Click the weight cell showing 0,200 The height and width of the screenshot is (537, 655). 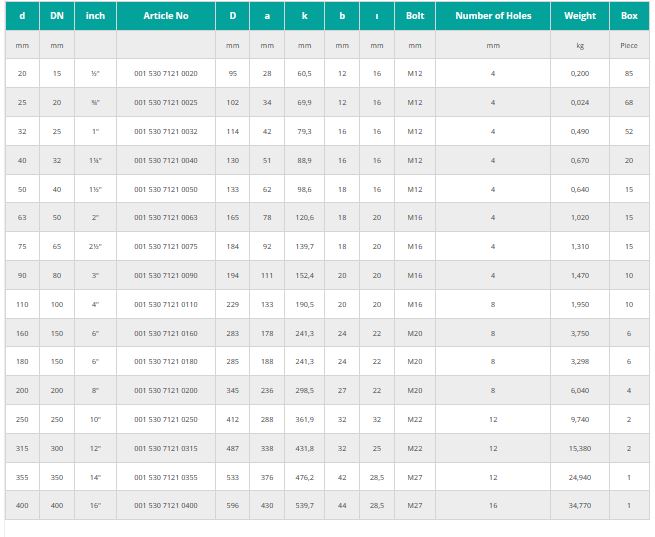(579, 74)
